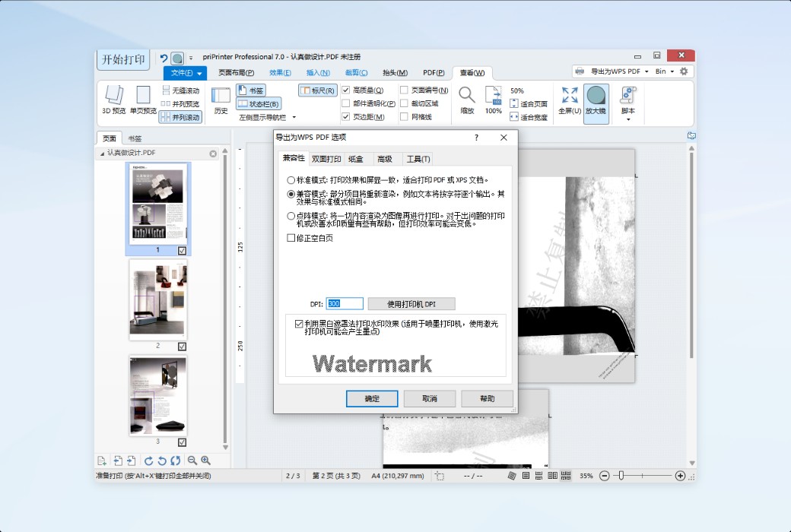This screenshot has width=791, height=532.
Task: Open the 双面打印 duplex tab in dialog
Action: (326, 159)
